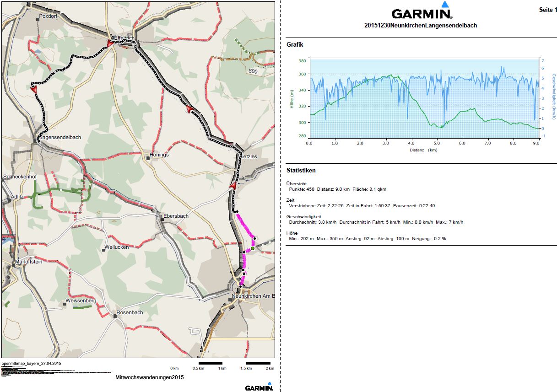
Task: Select the track title 20151230NeunkirchenLangensendelbach
Action: coord(421,26)
